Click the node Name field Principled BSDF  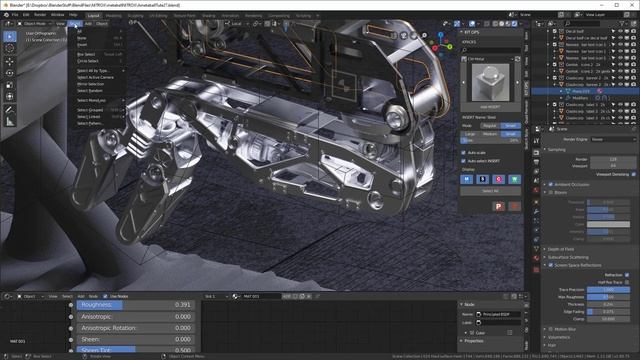pos(498,314)
